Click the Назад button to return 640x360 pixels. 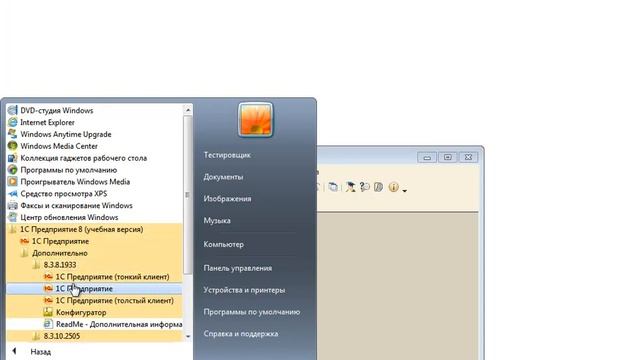33,351
